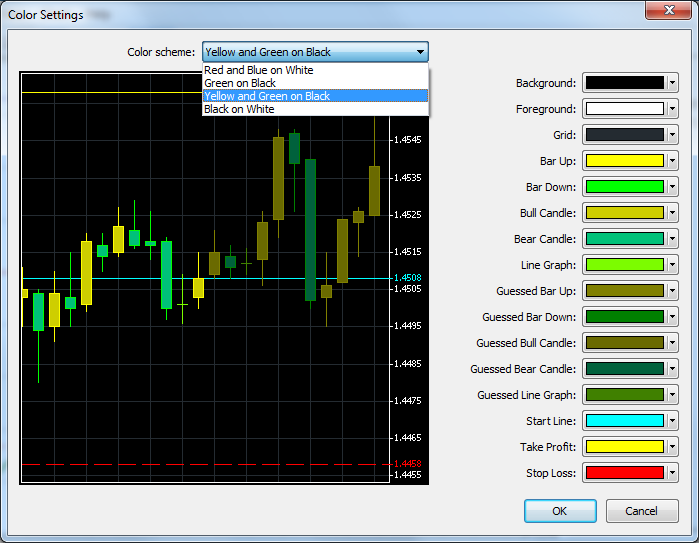Expand Guessed Bar Up dropdown arrow
This screenshot has width=699, height=543.
point(672,291)
